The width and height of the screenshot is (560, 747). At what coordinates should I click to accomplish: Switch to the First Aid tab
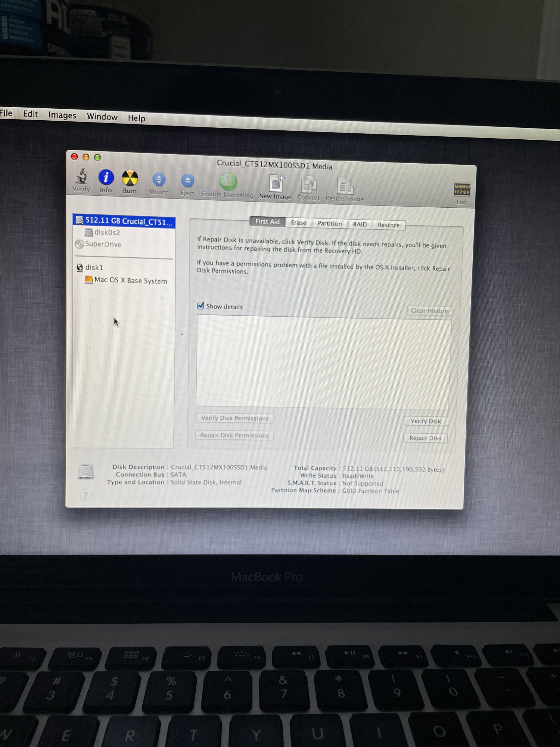[267, 221]
